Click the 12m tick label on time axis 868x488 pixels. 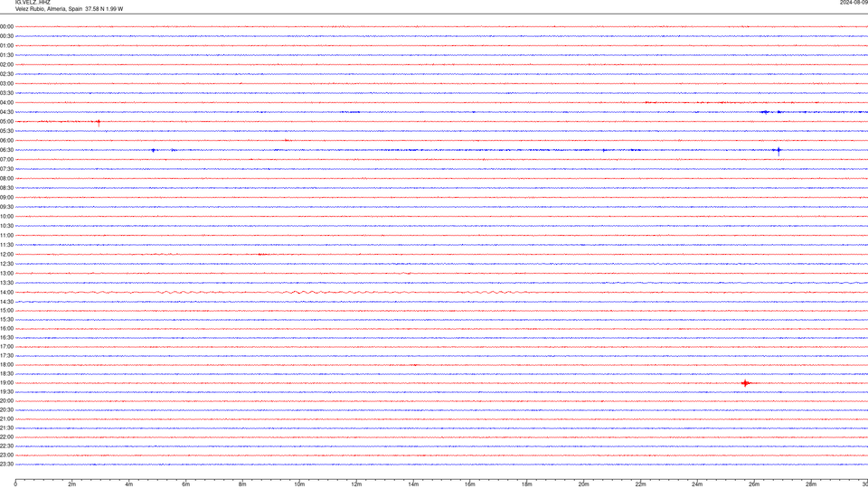pyautogui.click(x=356, y=484)
